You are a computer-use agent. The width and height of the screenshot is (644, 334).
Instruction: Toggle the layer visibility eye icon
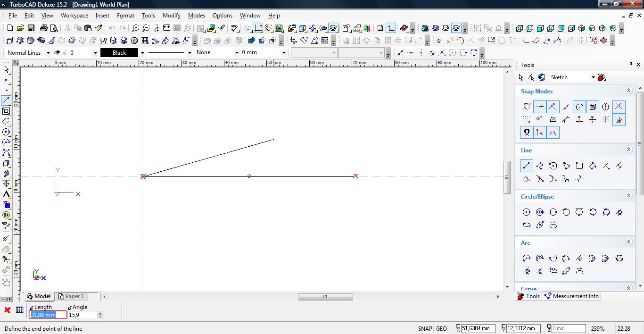pos(58,53)
